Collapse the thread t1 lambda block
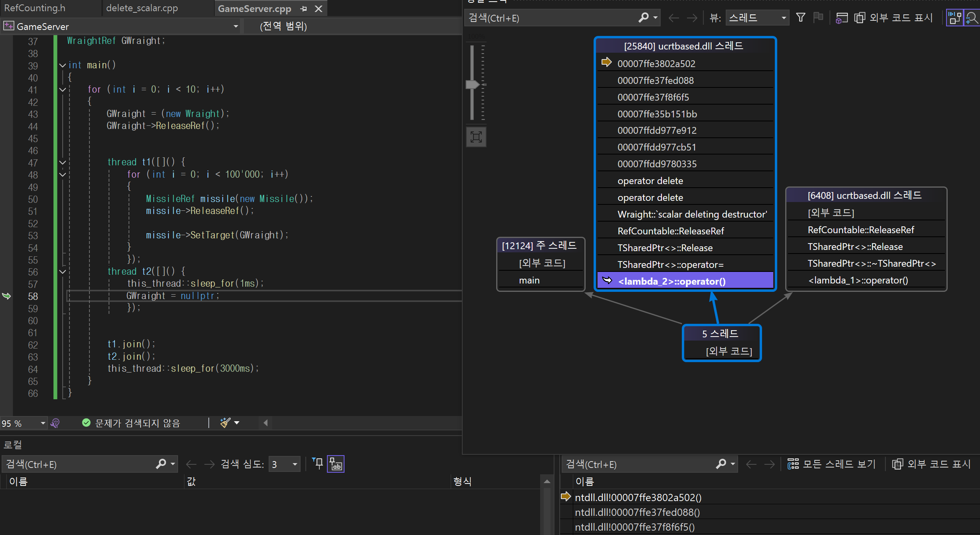Image resolution: width=980 pixels, height=535 pixels. pos(63,162)
